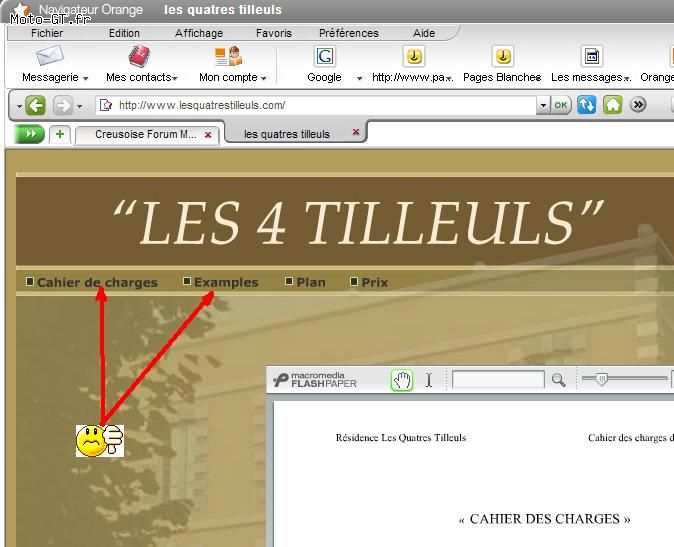Viewport: 674px width, 547px height.
Task: Click the Examples navigation link
Action: coord(226,282)
